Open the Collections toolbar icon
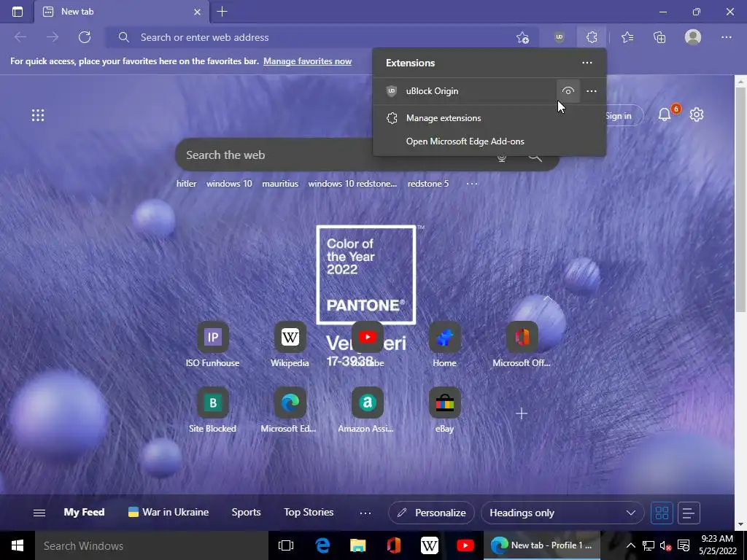 pos(659,37)
